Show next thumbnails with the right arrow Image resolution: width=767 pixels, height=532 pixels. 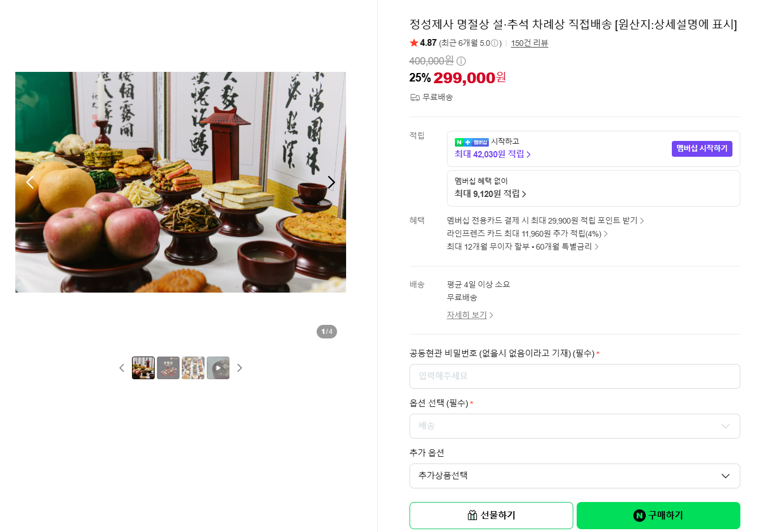[x=240, y=368]
